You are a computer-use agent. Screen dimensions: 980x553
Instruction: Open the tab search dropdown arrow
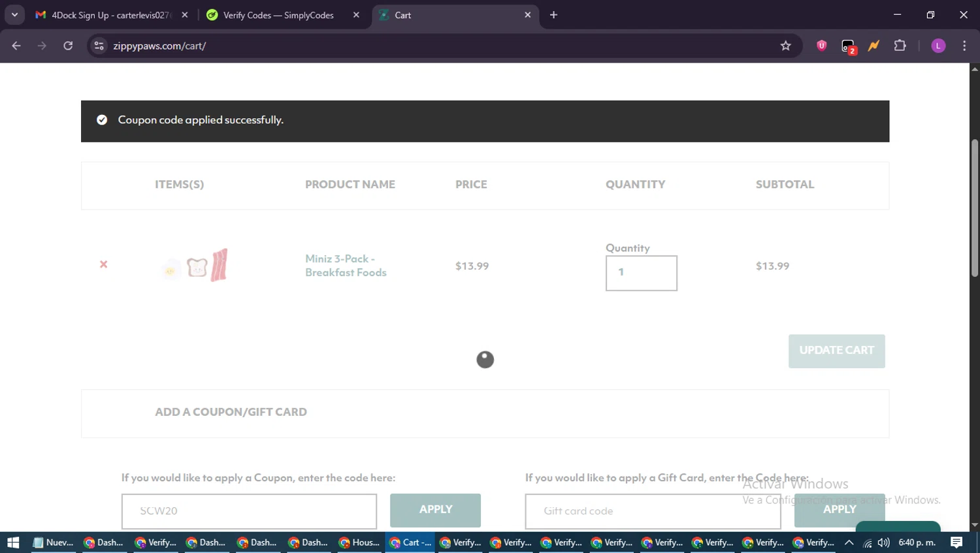click(x=14, y=15)
